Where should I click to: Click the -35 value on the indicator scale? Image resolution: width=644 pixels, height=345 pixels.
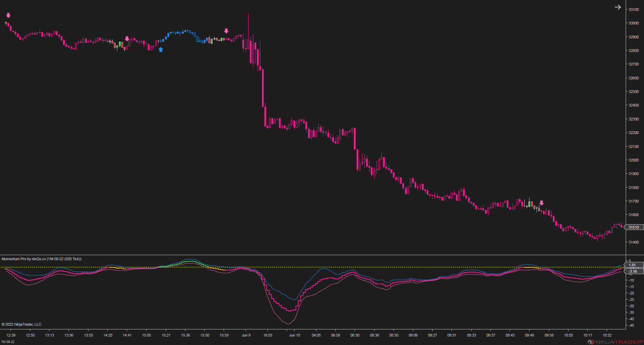tap(631, 312)
